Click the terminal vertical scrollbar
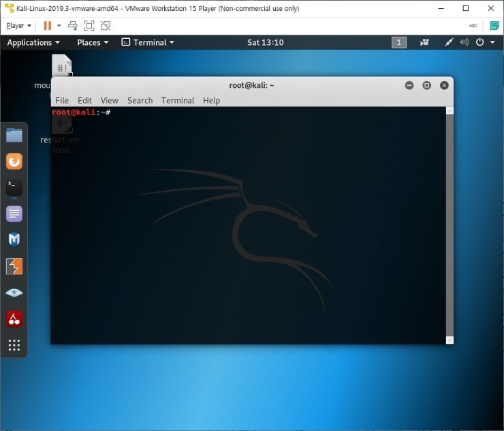Image resolution: width=504 pixels, height=431 pixels. (x=450, y=225)
